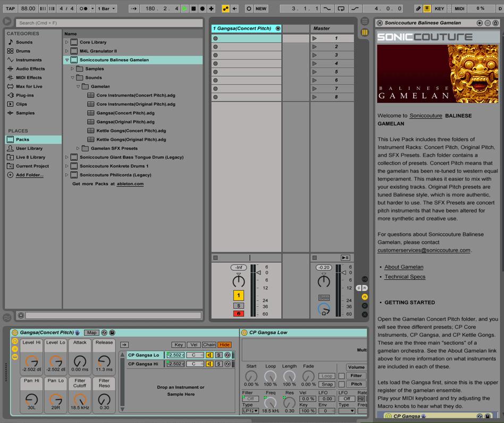Toggle the mixer section M button

(365, 296)
